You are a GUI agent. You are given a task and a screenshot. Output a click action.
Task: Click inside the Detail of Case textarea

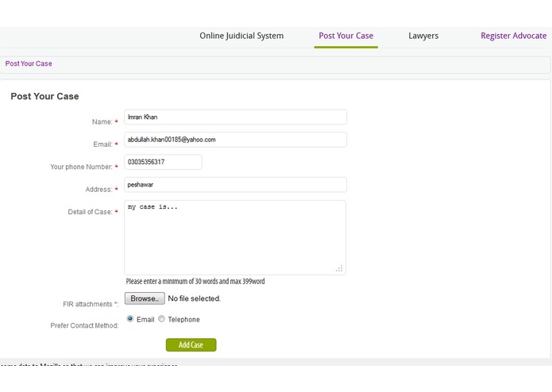pyautogui.click(x=235, y=238)
